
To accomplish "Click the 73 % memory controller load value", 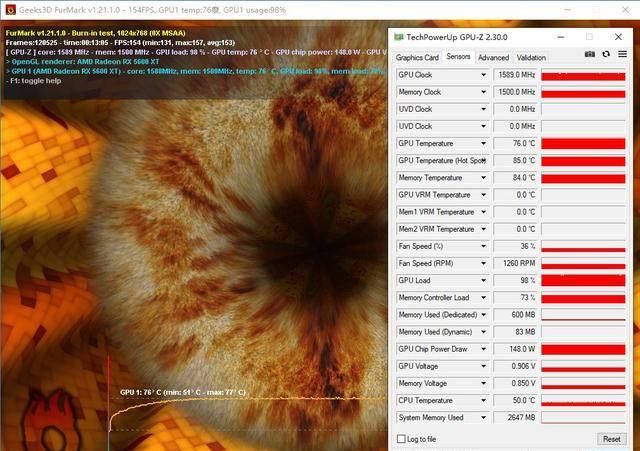I will click(515, 298).
